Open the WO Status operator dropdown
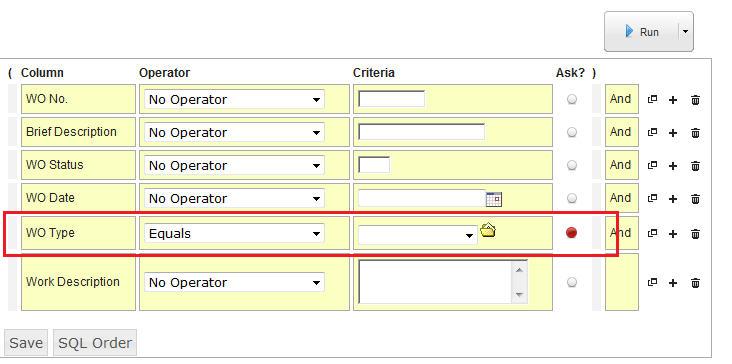732x364 pixels. 234,165
